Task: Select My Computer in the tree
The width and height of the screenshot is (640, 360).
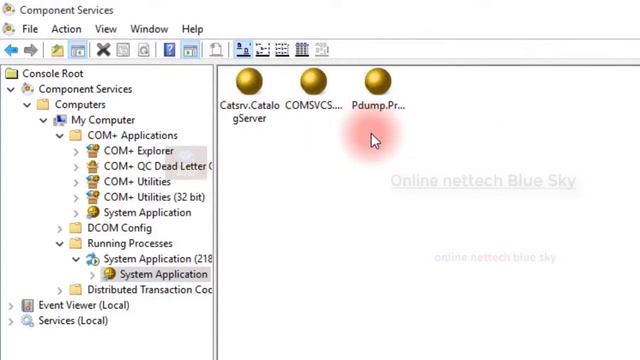Action: [x=103, y=120]
